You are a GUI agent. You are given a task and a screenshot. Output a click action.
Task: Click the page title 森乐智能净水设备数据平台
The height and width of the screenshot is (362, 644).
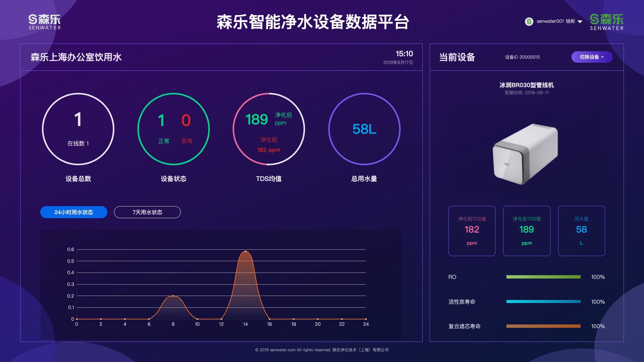click(313, 22)
